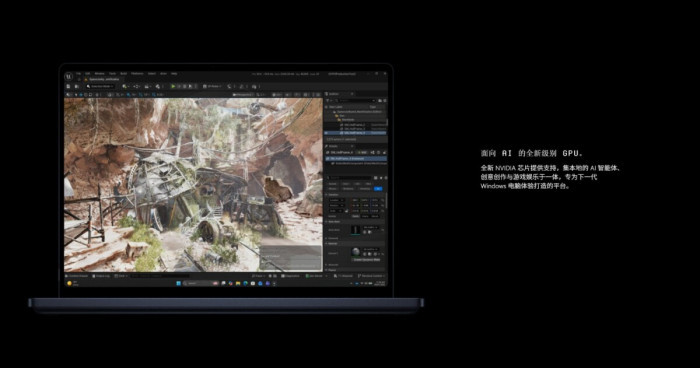This screenshot has width=700, height=368.
Task: Open the Tools menu
Action: 112,74
